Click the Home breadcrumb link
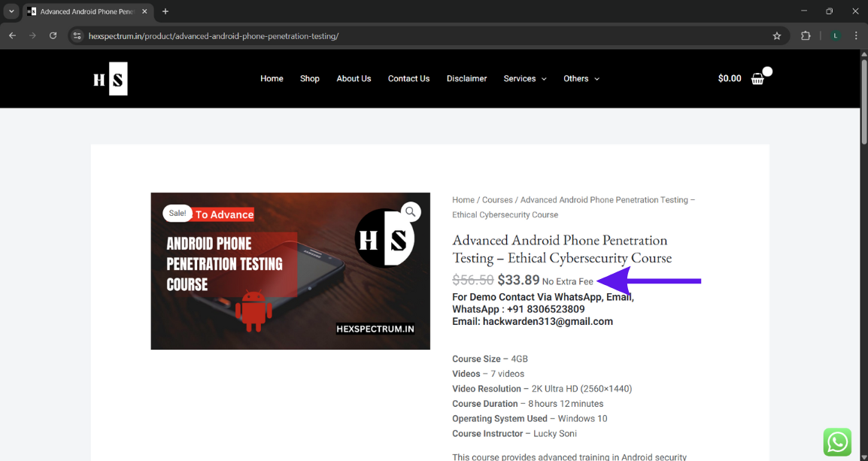 click(463, 200)
